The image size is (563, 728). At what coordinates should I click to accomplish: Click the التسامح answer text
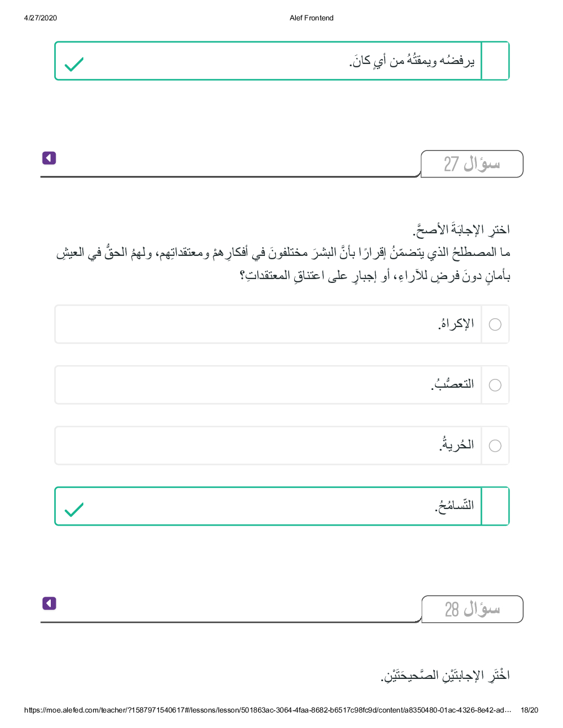(x=454, y=505)
